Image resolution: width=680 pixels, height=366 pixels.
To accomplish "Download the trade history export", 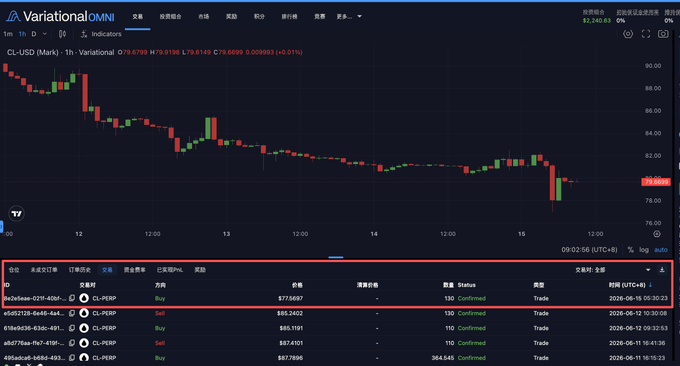I will pyautogui.click(x=662, y=270).
